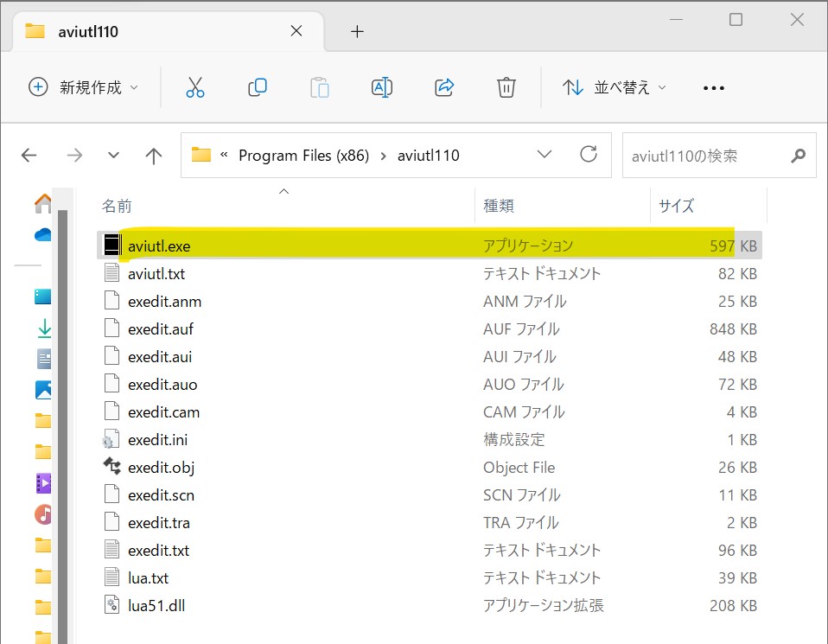Sort by the サイズ column header
This screenshot has height=644, width=828.
676,206
